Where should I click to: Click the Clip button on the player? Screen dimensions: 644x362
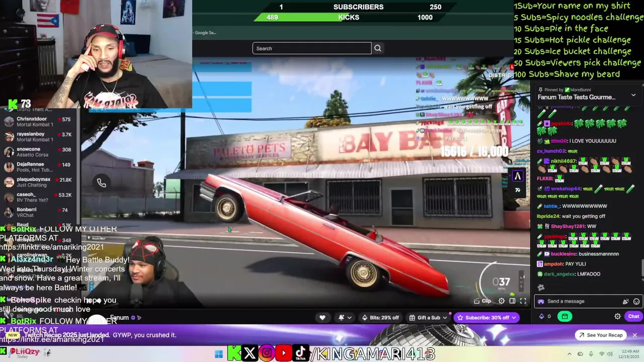tap(482, 301)
